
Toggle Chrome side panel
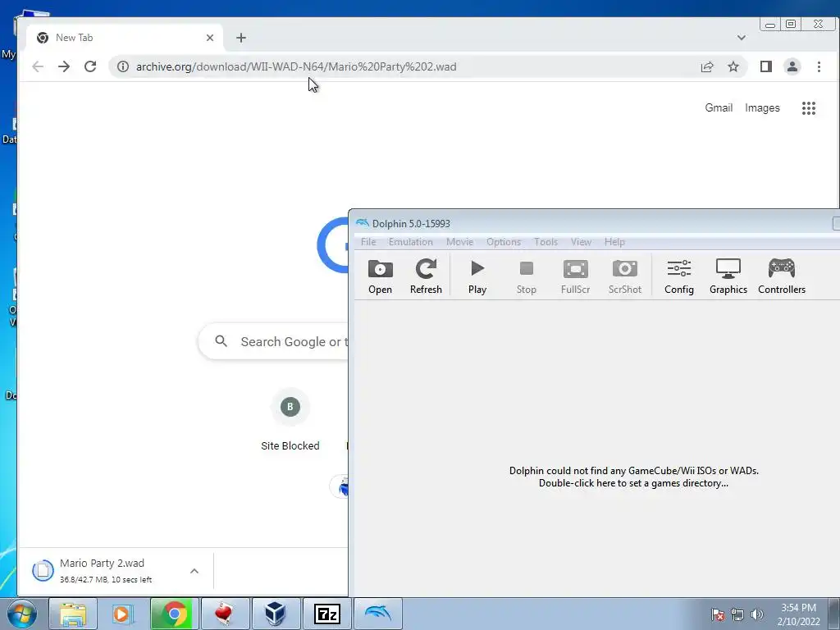coord(765,66)
